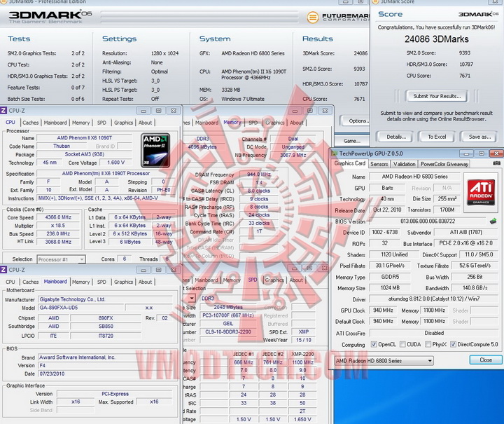Click the GPU-Z BIOS save chip icon

[493, 221]
